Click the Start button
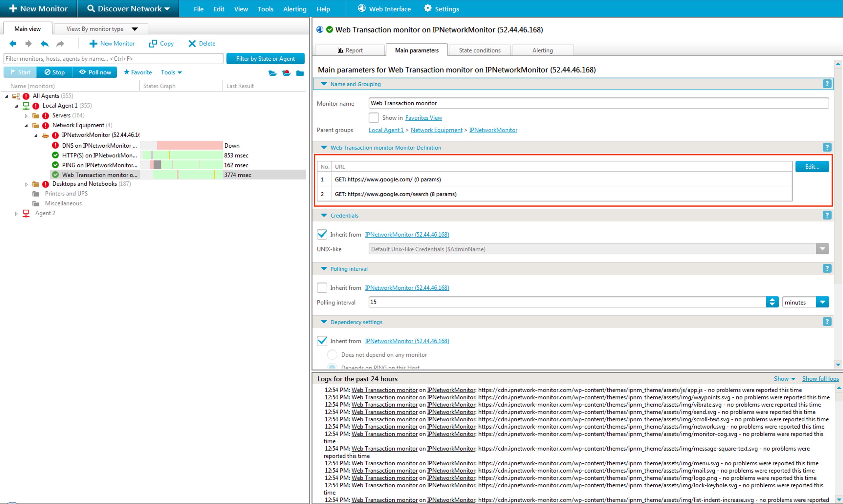Image resolution: width=843 pixels, height=504 pixels. click(x=20, y=72)
